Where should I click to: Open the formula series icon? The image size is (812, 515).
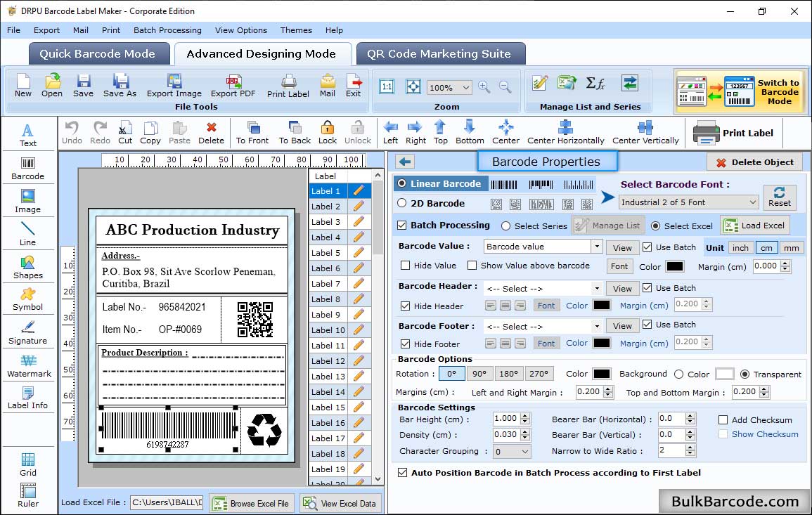[595, 83]
